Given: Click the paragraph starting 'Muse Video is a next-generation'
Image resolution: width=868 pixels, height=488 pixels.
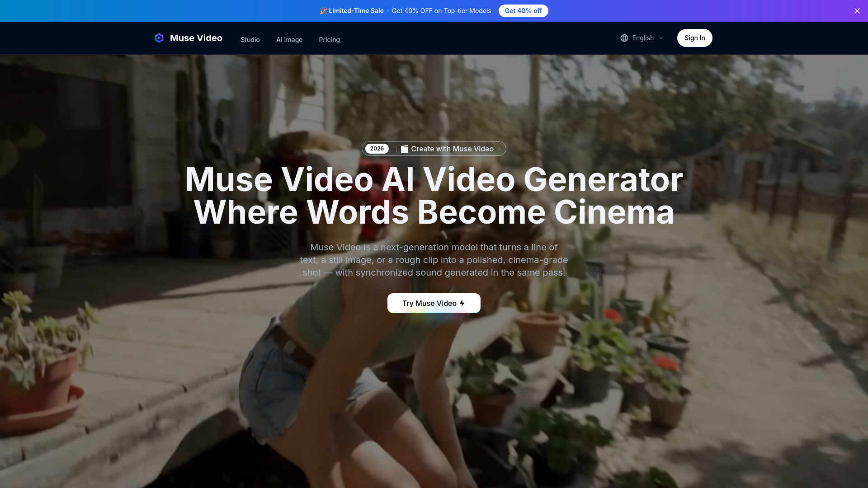Looking at the screenshot, I should point(434,260).
